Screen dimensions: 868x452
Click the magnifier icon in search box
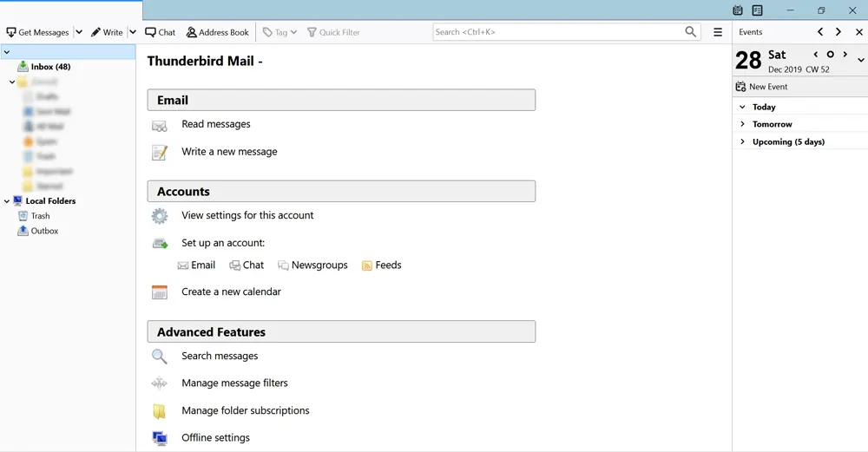pyautogui.click(x=690, y=32)
